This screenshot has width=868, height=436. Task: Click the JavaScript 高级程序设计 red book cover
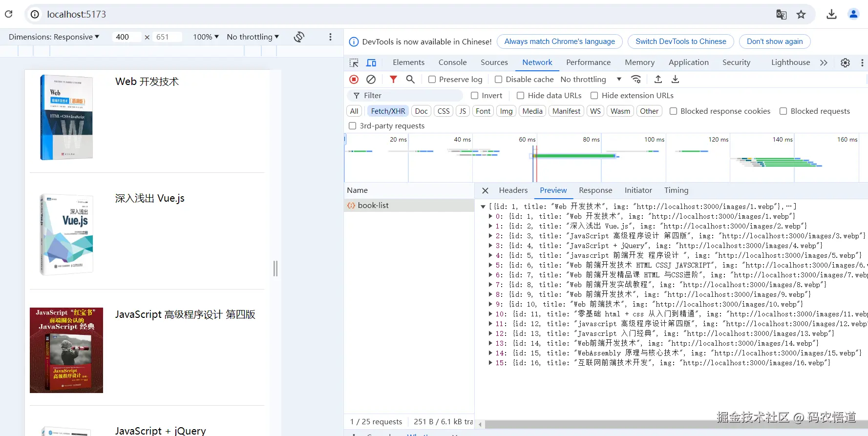coord(66,350)
